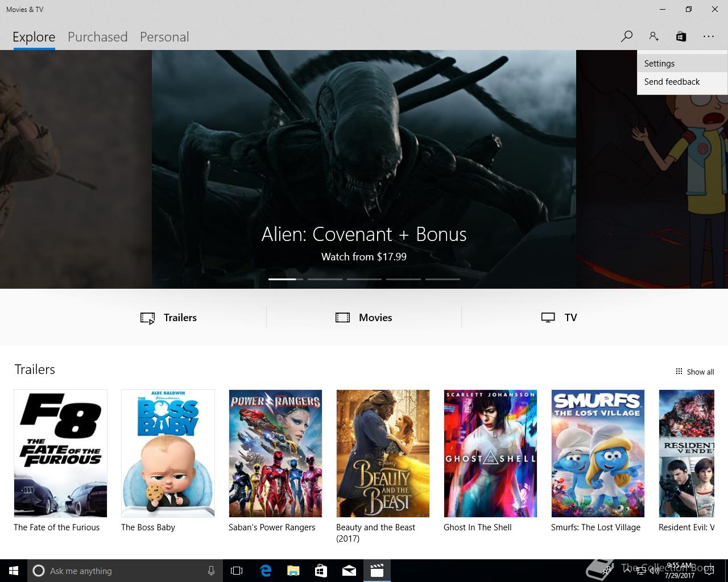728x582 pixels.
Task: Select the first carousel indicator dash
Action: 286,279
